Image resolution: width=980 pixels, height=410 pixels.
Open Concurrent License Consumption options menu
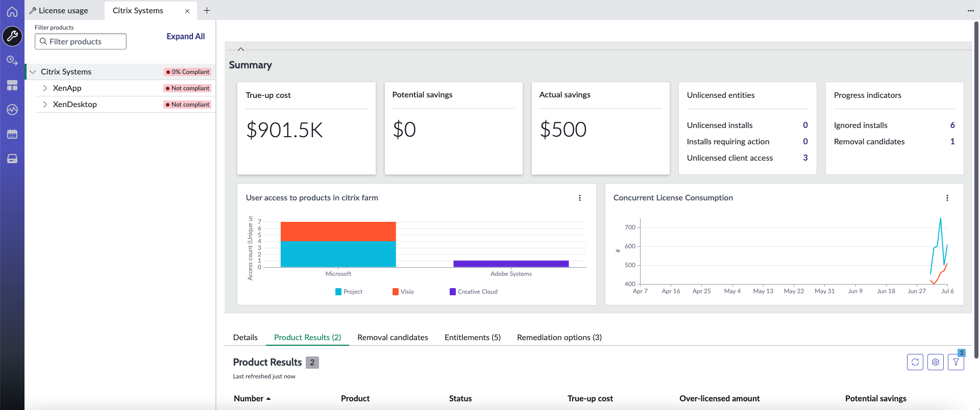947,198
